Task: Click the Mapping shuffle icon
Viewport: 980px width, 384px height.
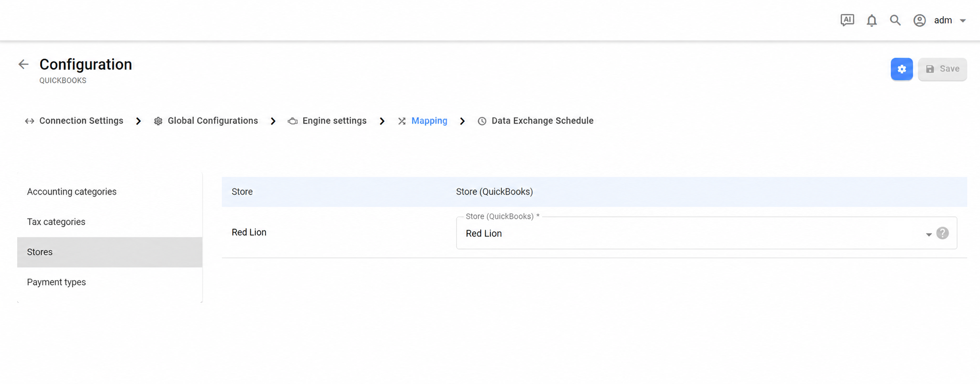Action: [401, 121]
